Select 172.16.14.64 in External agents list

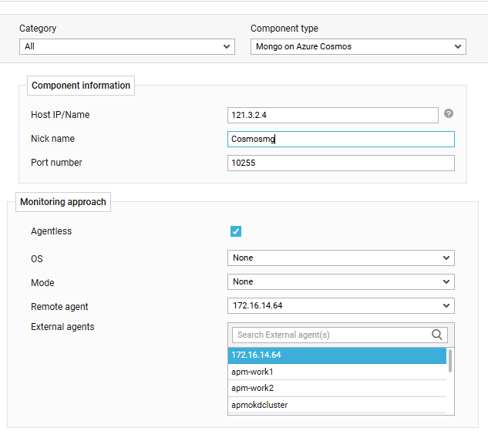pyautogui.click(x=337, y=355)
